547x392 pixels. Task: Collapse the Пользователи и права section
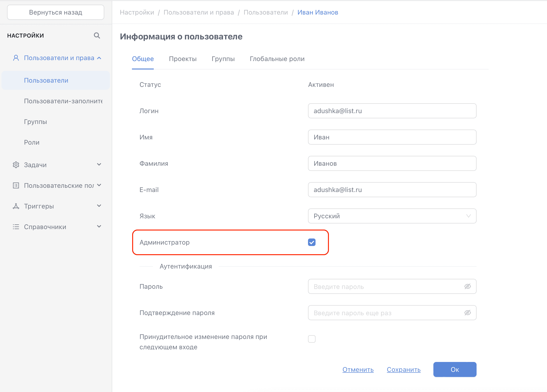(99, 58)
